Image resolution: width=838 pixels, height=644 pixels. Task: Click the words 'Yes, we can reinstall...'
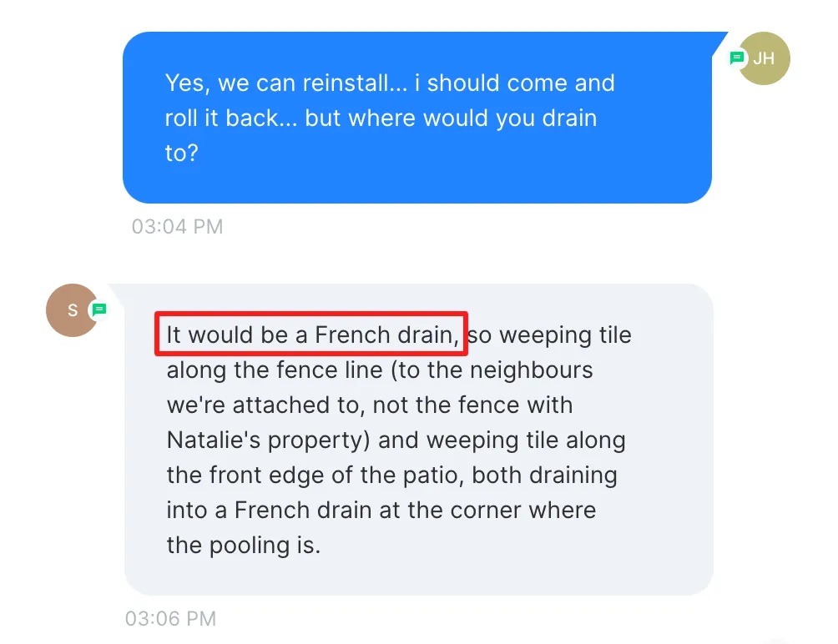(286, 83)
